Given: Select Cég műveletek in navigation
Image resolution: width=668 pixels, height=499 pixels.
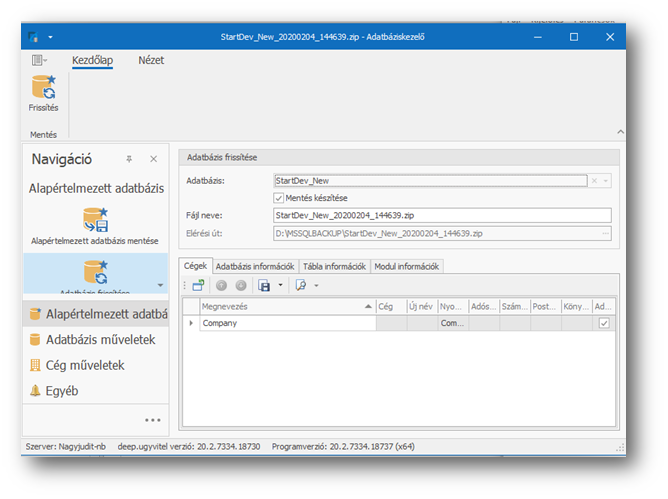Looking at the screenshot, I should pos(84,365).
